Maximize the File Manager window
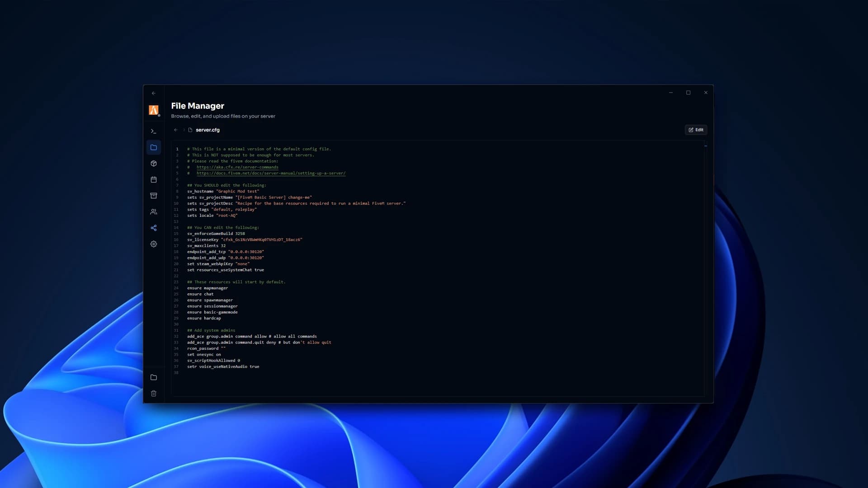 tap(689, 93)
